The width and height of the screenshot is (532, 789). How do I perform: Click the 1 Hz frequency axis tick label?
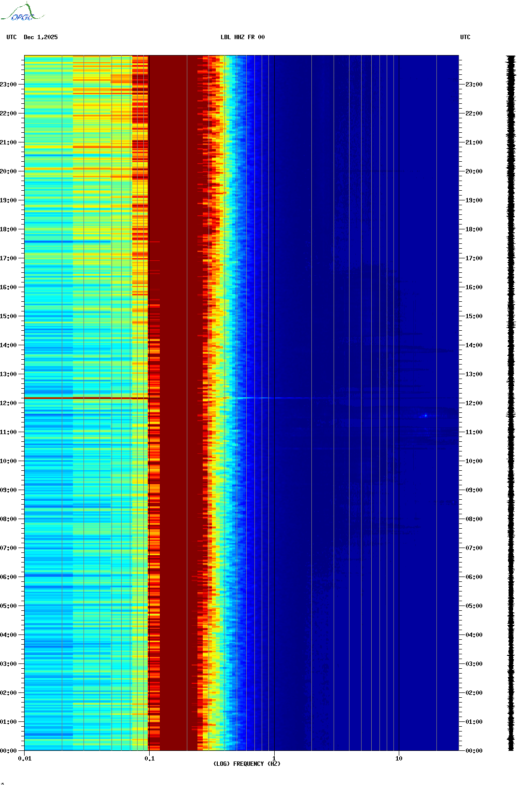pyautogui.click(x=274, y=759)
